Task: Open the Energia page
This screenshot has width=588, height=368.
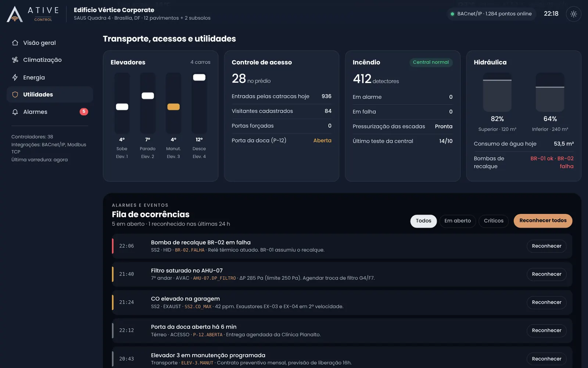Action: coord(50,77)
